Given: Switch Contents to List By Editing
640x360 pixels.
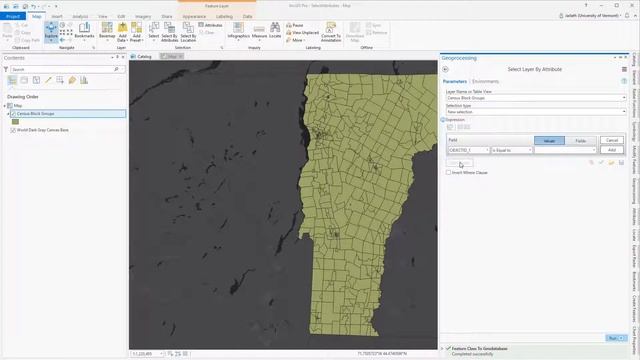Looking at the screenshot, I should pyautogui.click(x=48, y=80).
